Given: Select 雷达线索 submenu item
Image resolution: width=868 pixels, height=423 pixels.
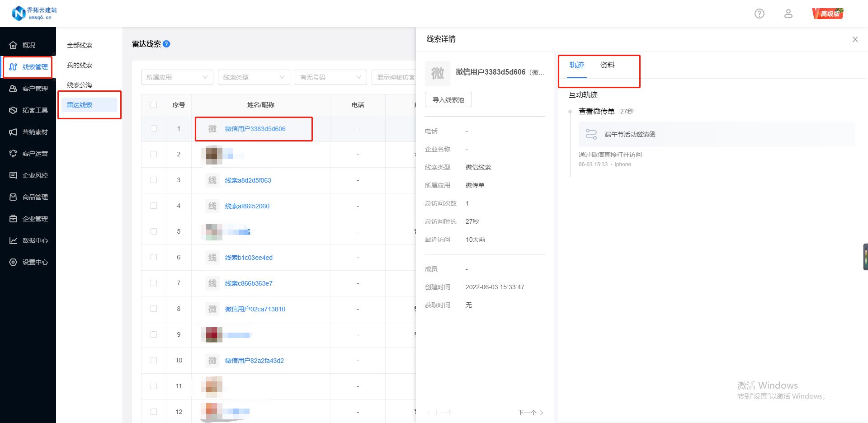Looking at the screenshot, I should click(x=89, y=105).
